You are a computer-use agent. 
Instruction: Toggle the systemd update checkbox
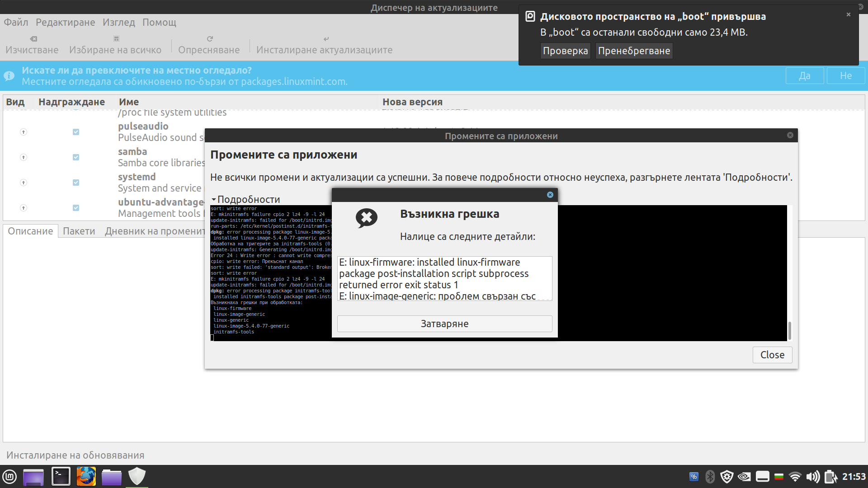(x=76, y=183)
